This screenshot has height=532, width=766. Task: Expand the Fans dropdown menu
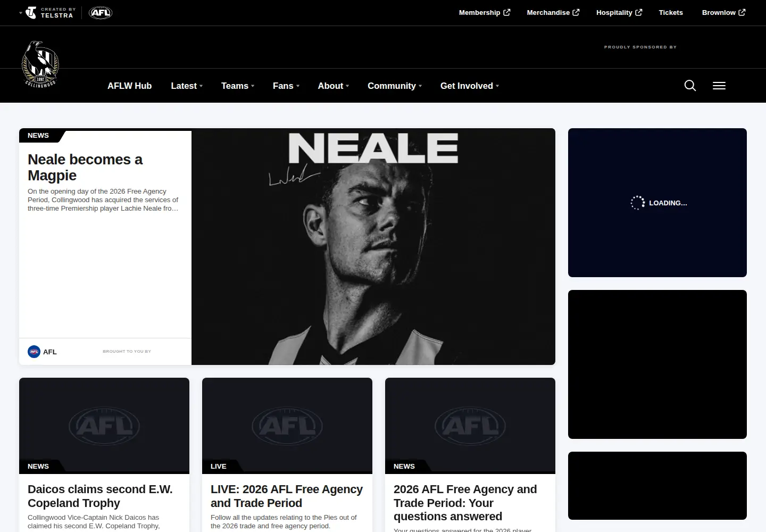tap(286, 86)
